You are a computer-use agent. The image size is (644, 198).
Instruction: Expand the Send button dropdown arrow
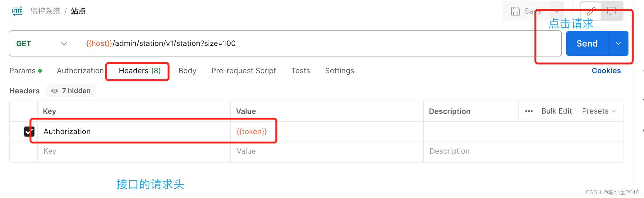[x=618, y=43]
